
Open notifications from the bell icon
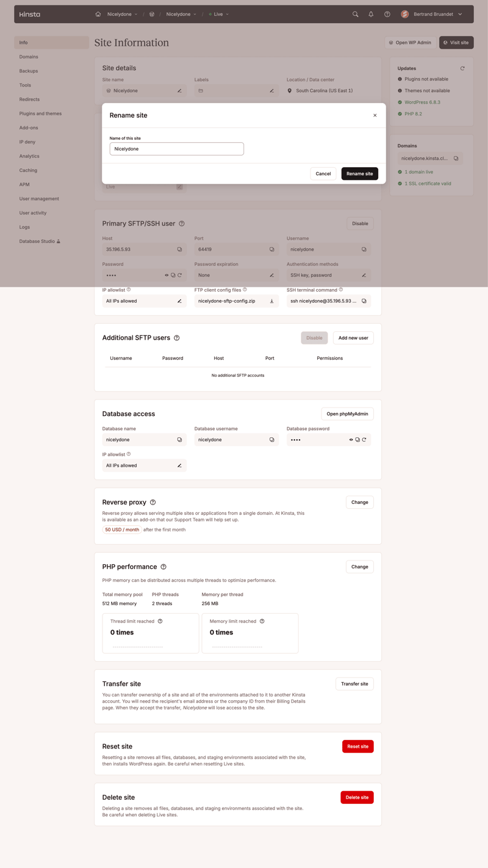click(x=370, y=13)
